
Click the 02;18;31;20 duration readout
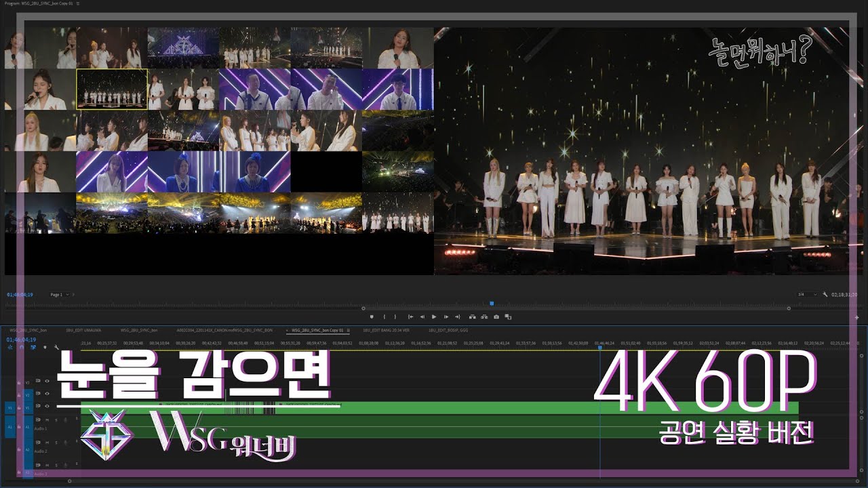(844, 295)
